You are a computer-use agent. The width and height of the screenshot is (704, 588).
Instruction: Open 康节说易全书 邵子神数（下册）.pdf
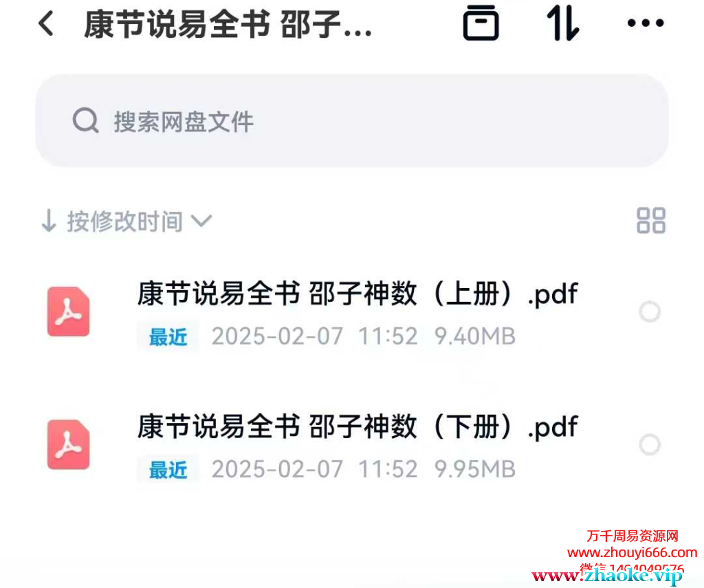357,427
